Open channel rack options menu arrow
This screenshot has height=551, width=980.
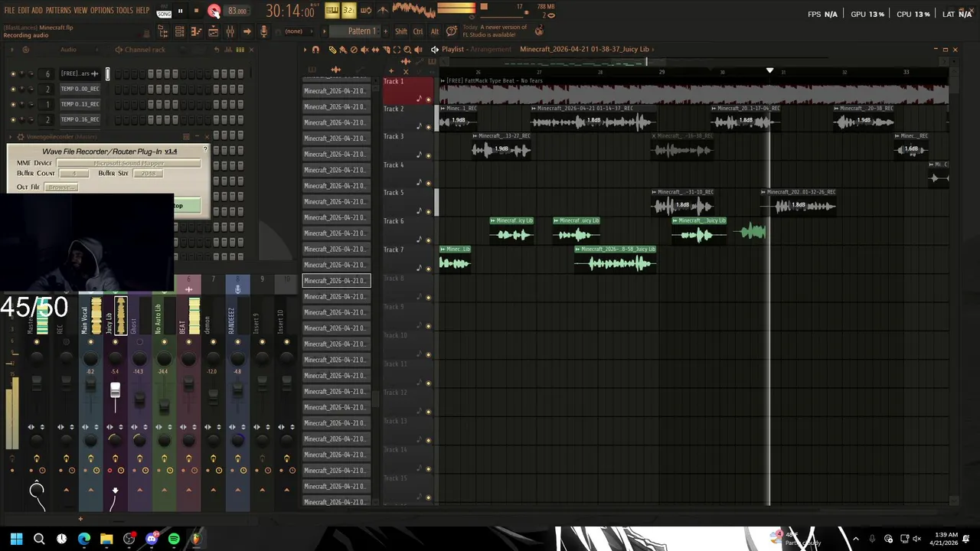point(13,50)
